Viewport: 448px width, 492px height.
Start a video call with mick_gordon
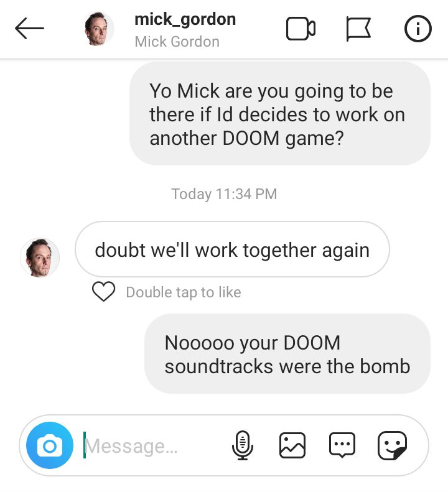[301, 29]
